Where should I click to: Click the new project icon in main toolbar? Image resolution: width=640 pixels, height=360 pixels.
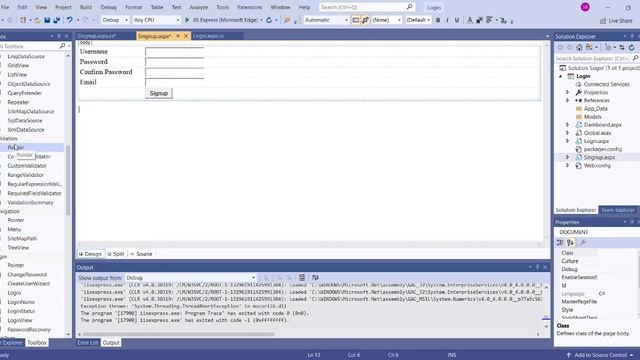coord(23,20)
